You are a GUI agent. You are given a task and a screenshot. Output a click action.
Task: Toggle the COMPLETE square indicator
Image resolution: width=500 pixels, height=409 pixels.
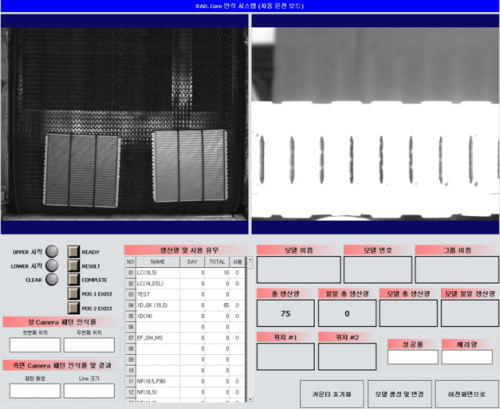click(x=73, y=279)
